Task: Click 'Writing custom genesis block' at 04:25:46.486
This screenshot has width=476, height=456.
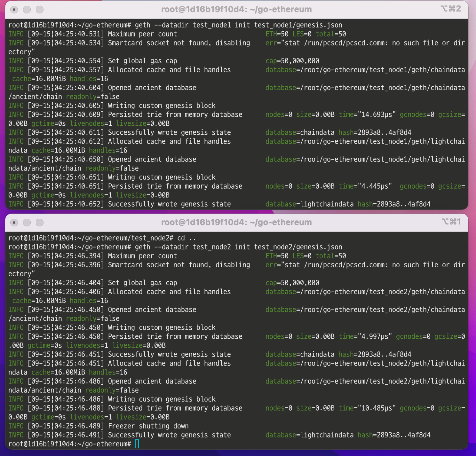Action: (162, 399)
